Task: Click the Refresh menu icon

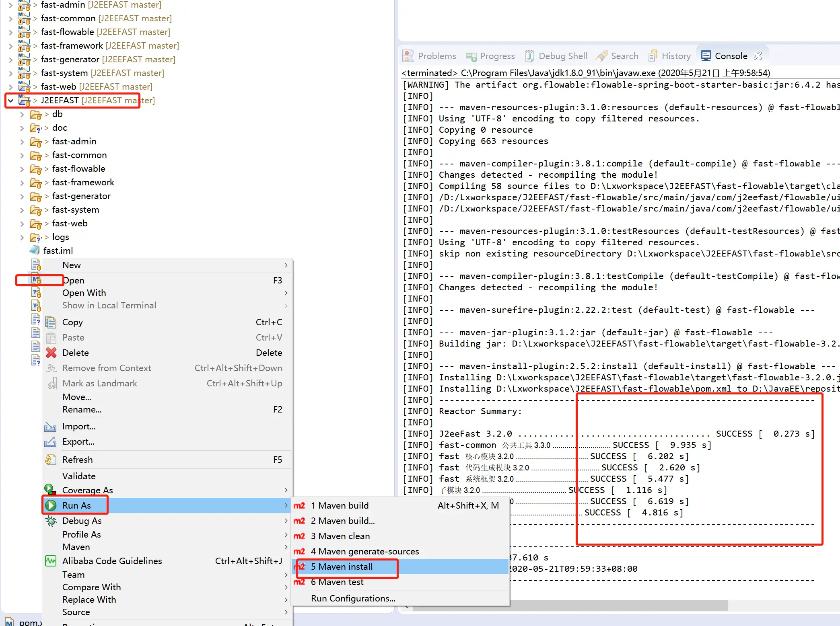Action: click(x=51, y=460)
